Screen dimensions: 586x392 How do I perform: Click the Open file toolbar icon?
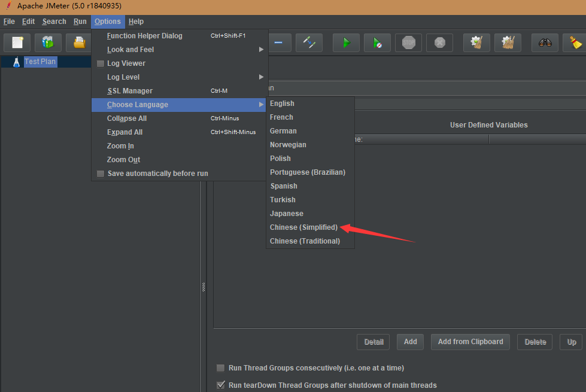(79, 42)
